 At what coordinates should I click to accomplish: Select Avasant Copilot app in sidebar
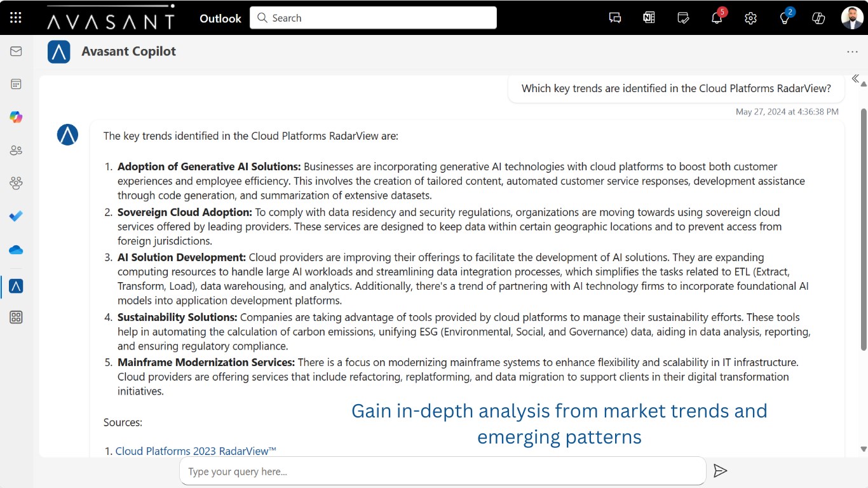[16, 287]
